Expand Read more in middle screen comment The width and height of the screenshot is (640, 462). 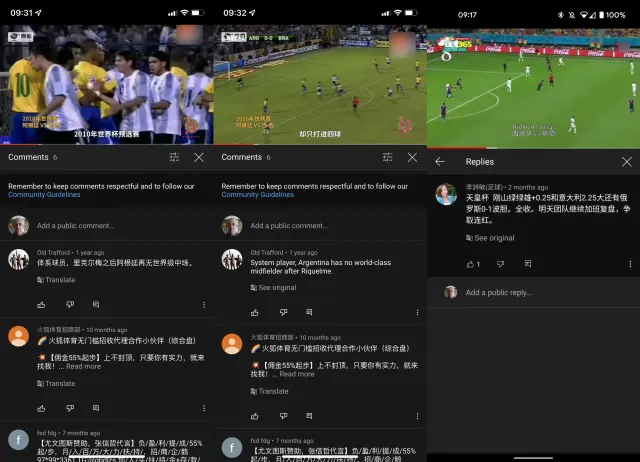[x=297, y=374]
